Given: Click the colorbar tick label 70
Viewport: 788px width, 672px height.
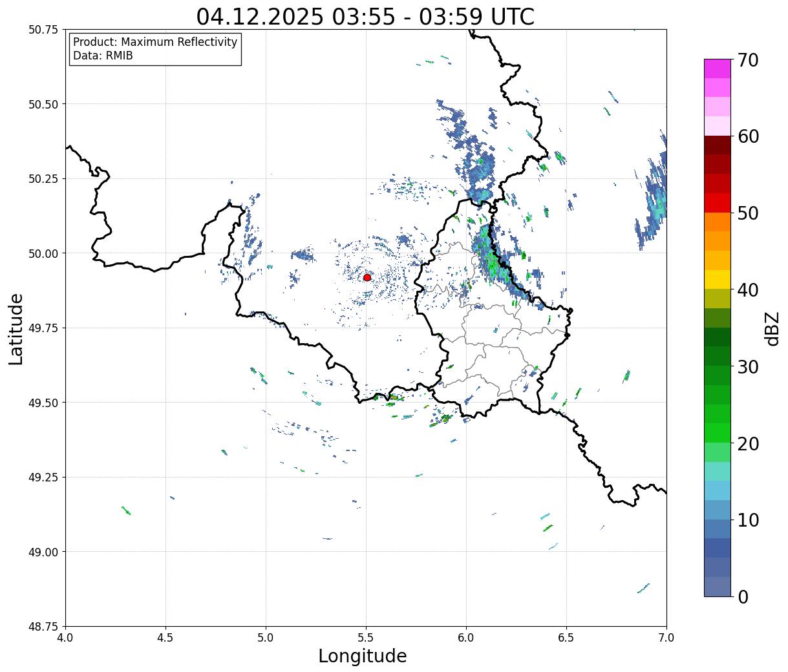Looking at the screenshot, I should pyautogui.click(x=748, y=60).
